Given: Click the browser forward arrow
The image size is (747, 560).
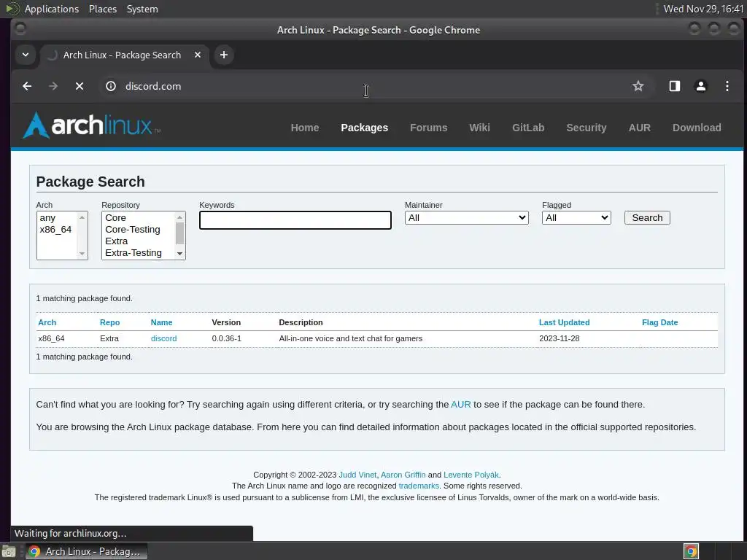Looking at the screenshot, I should click(x=53, y=86).
